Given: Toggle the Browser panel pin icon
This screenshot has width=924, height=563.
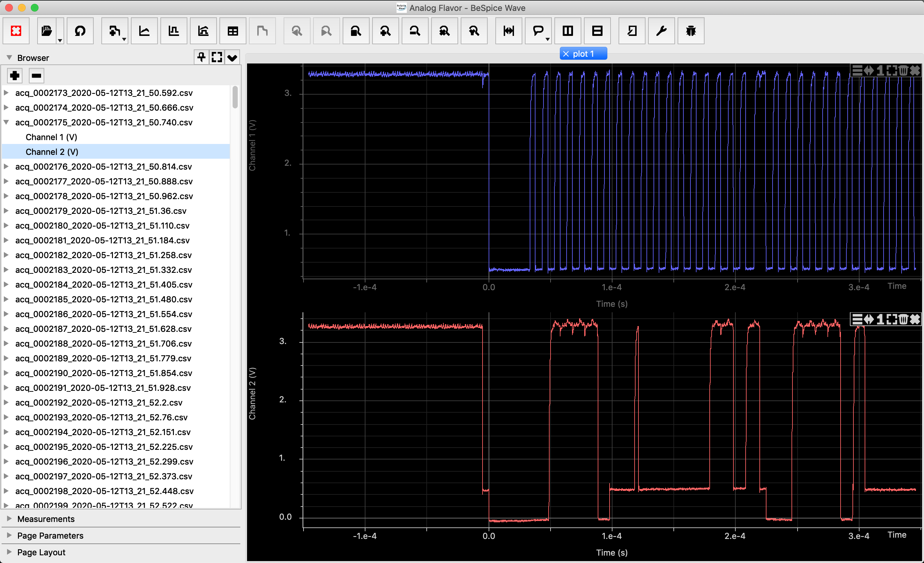Looking at the screenshot, I should click(x=201, y=57).
